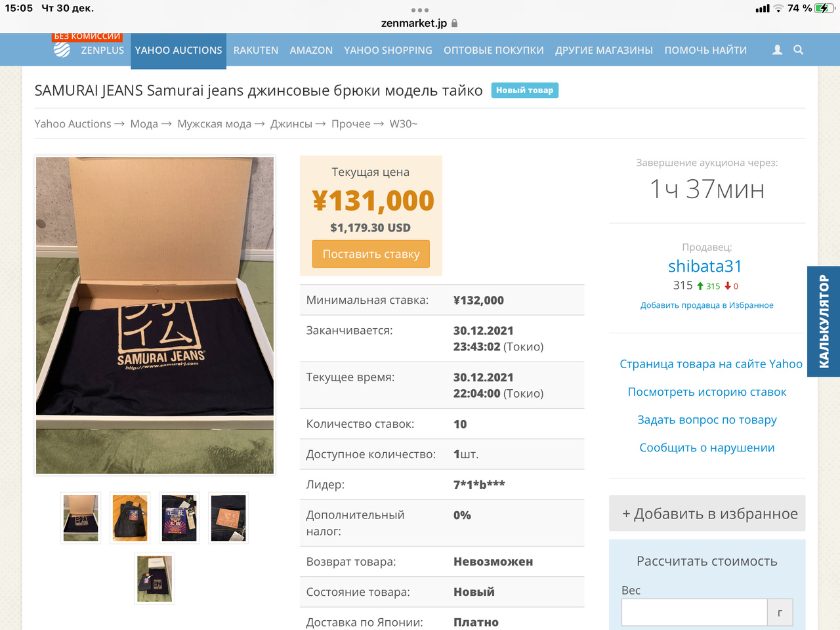This screenshot has height=630, width=840.
Task: Open the КАЛЬКУЛЯТОР side tab
Action: 824,322
